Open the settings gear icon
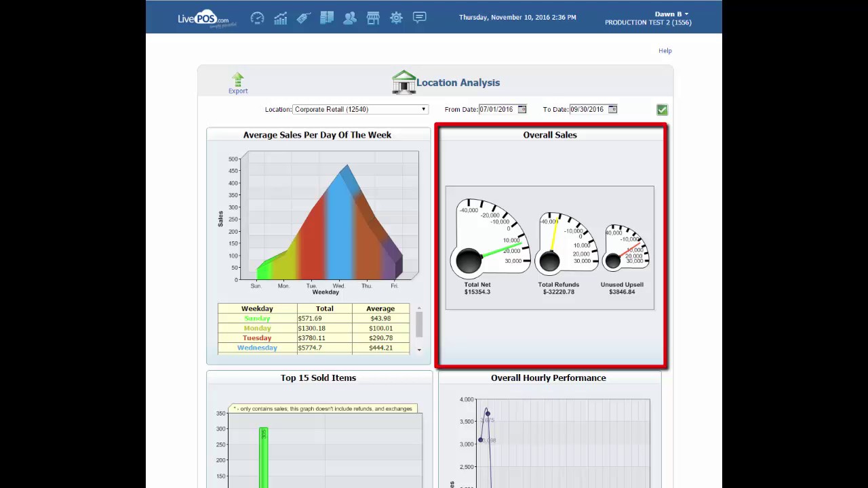The image size is (868, 488). point(397,18)
